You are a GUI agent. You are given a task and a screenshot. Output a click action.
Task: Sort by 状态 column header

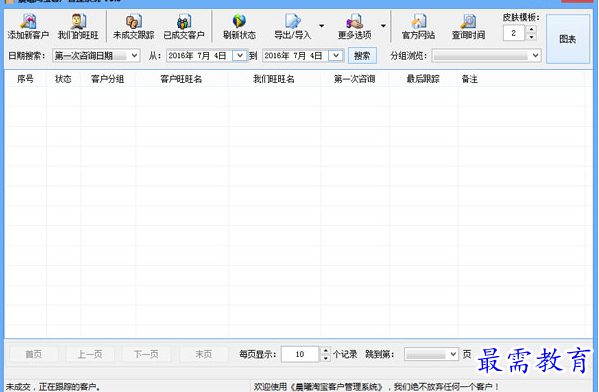(63, 79)
